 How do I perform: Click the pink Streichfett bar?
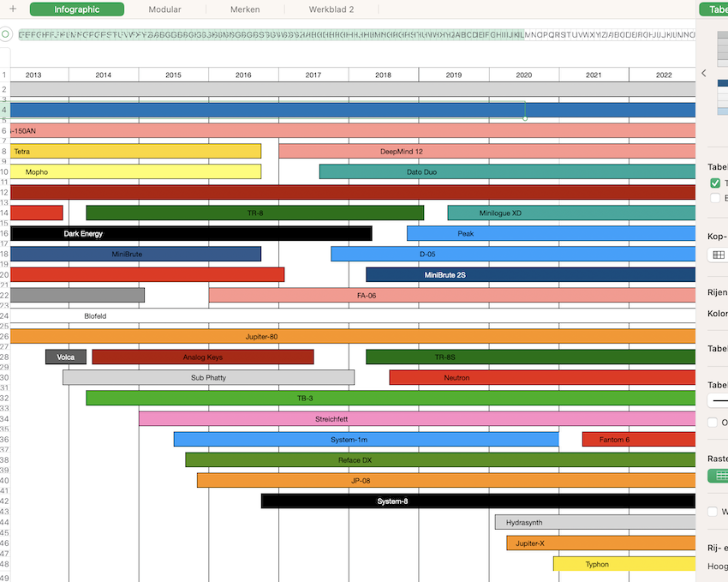coord(417,419)
